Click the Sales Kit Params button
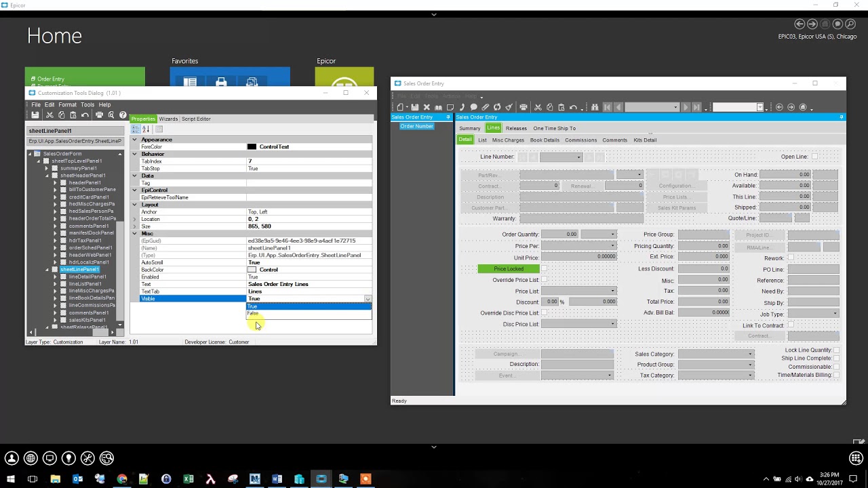 (x=676, y=207)
